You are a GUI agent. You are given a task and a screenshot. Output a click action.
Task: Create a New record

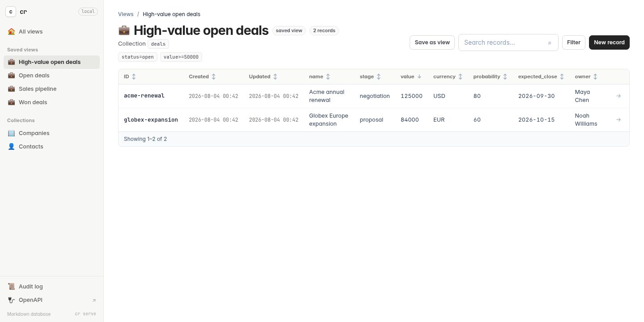tap(609, 42)
